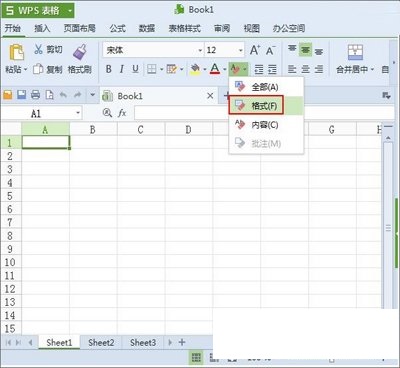This screenshot has height=368, width=400.
Task: Open the Paste (粘贴) dropdown arrow
Action: point(25,70)
